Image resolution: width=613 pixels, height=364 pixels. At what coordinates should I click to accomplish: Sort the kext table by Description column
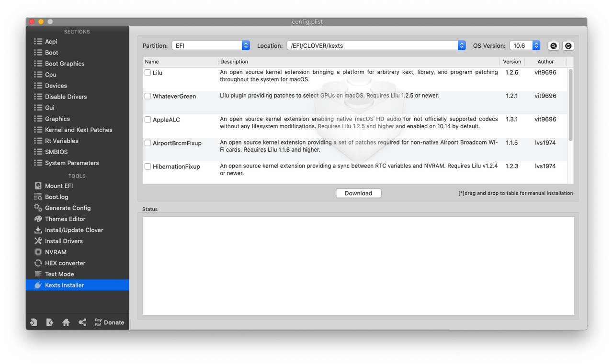pos(359,62)
